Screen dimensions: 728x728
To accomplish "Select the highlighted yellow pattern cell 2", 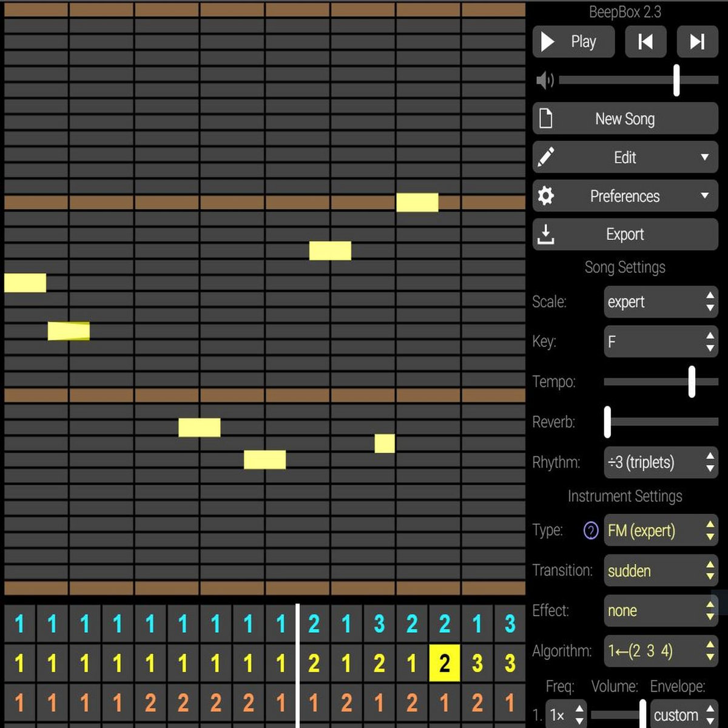I will [445, 663].
